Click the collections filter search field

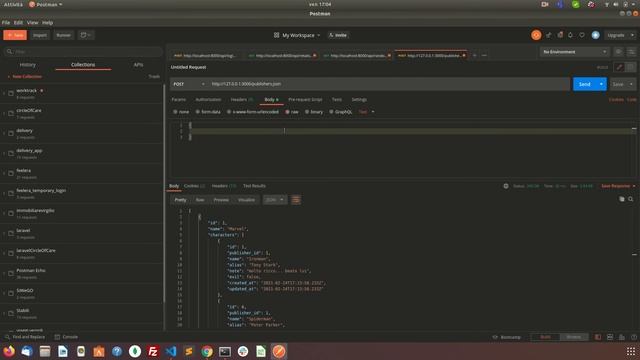click(x=83, y=52)
